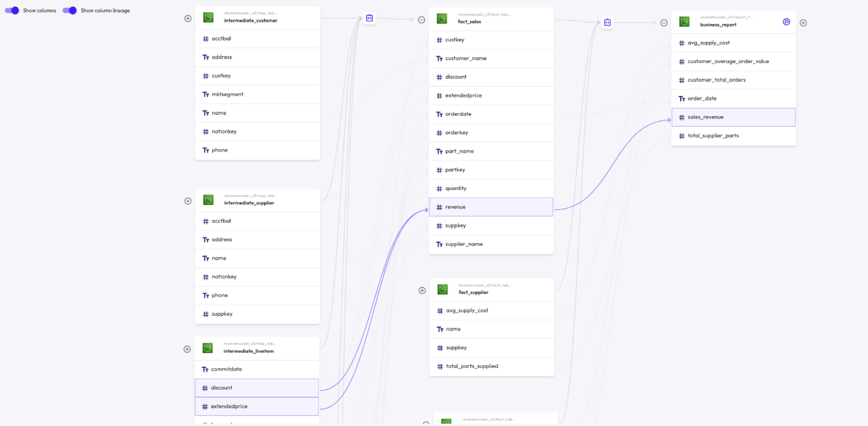Click the S3 bucket icon on intermediate_customer
The width and height of the screenshot is (868, 426).
(208, 18)
